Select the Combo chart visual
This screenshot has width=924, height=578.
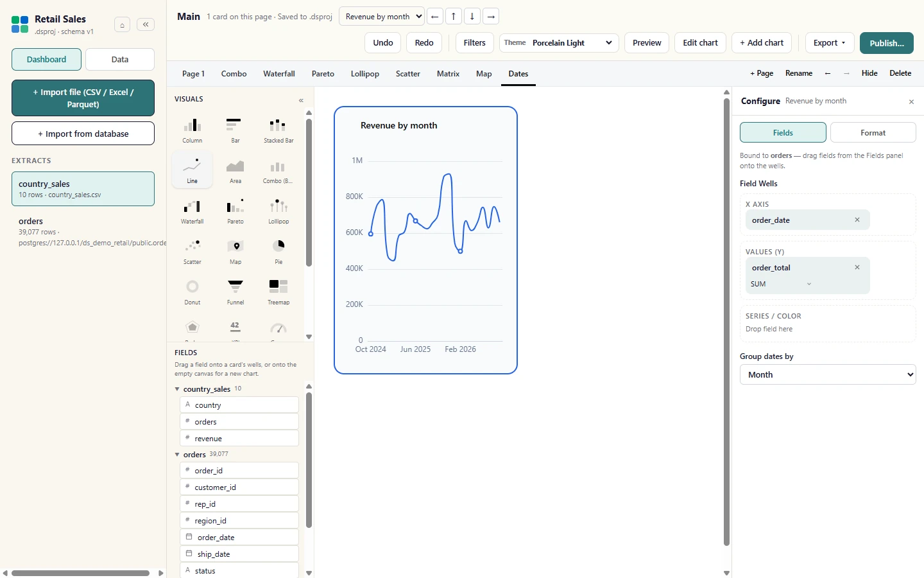point(278,170)
